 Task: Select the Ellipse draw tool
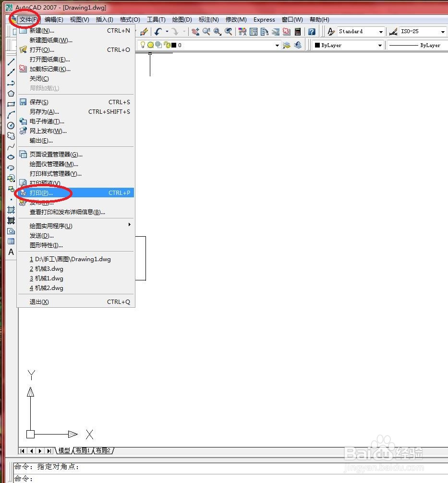pyautogui.click(x=11, y=157)
